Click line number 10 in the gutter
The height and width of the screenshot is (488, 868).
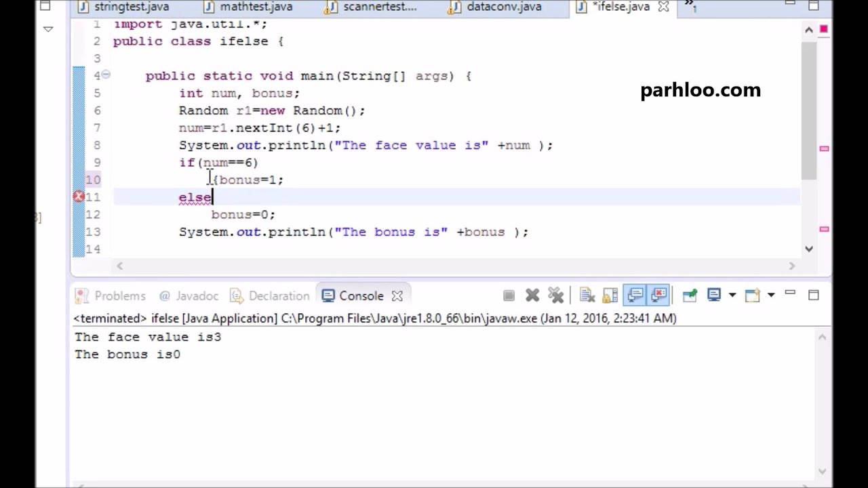point(93,180)
